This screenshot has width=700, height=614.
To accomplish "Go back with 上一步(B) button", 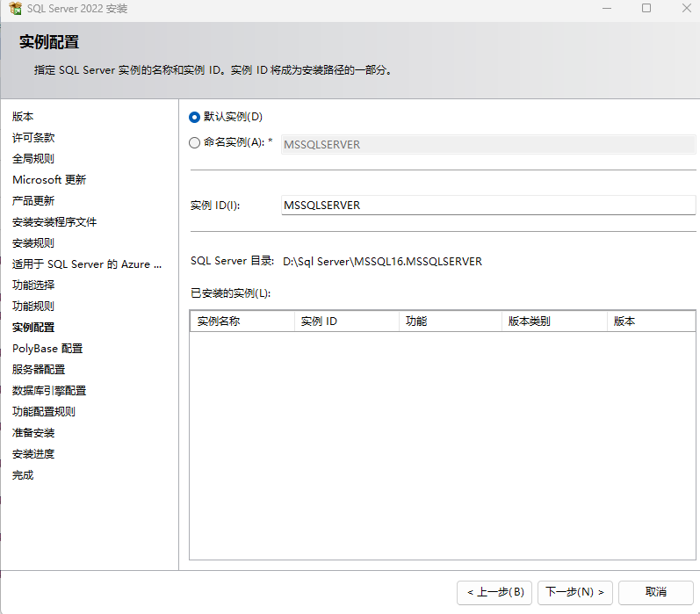I will click(x=494, y=593).
